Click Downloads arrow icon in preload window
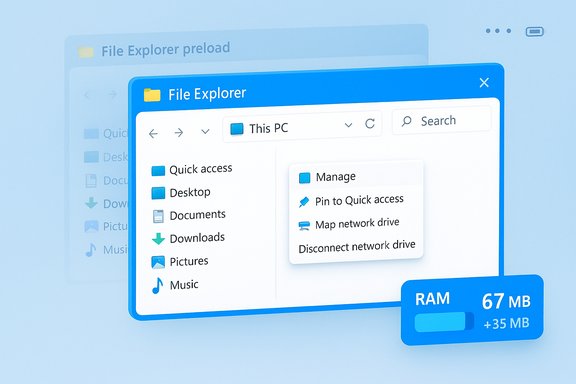The image size is (576, 384). [x=91, y=203]
